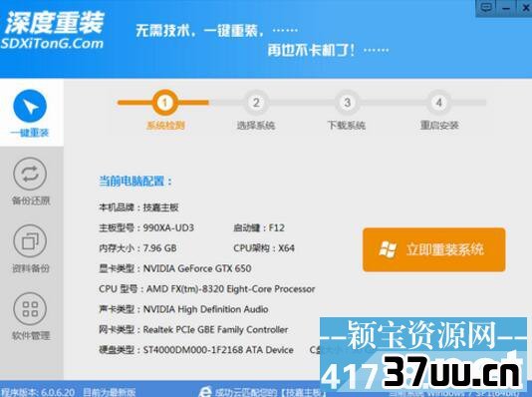Open the 备份还原 sidebar icon
The image size is (532, 397).
coord(30,174)
